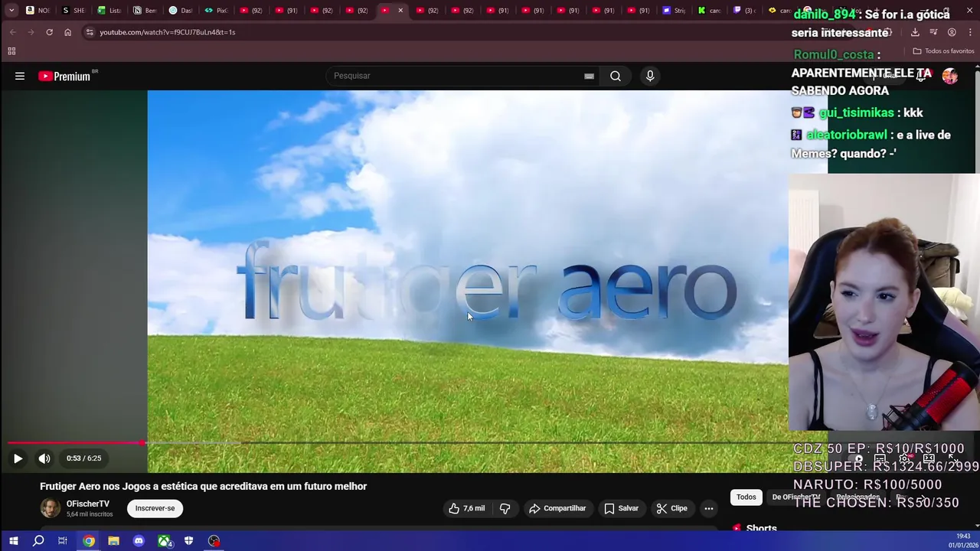Open Discord from the taskbar
The height and width of the screenshot is (551, 980).
point(139,541)
